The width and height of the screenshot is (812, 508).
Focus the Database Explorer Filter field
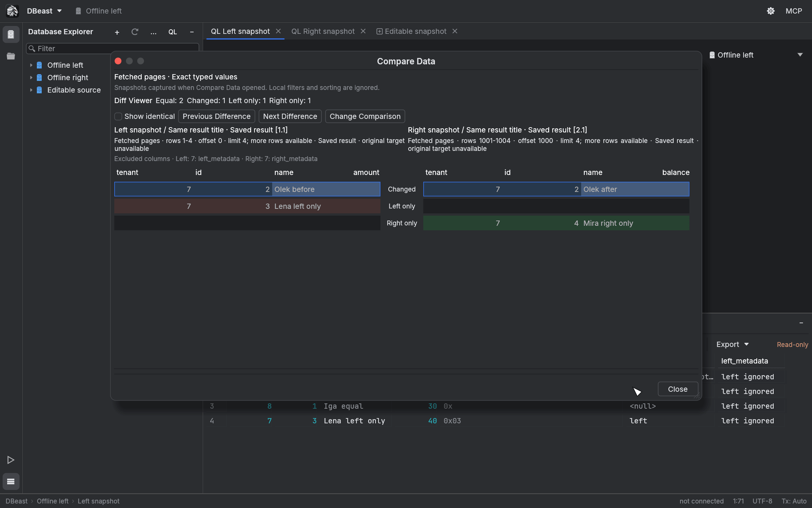112,49
